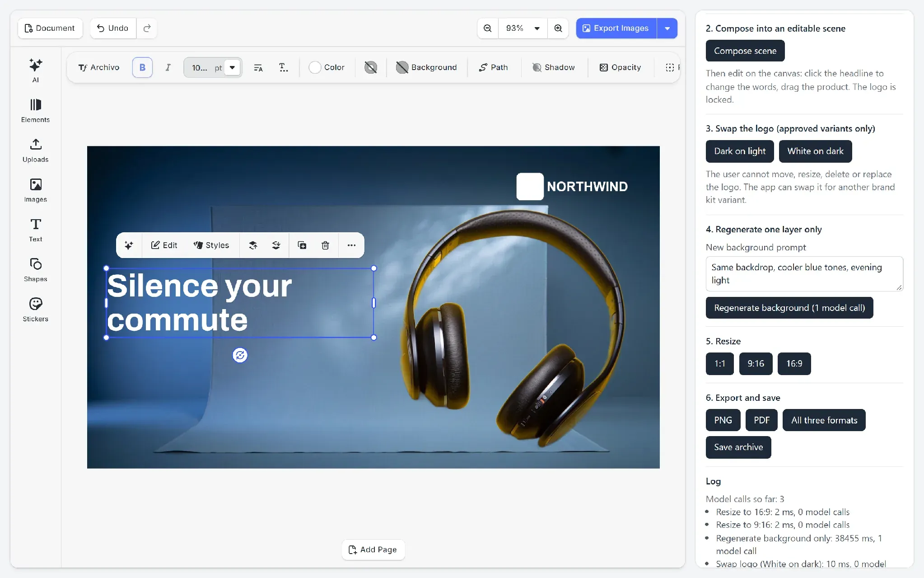This screenshot has height=578, width=924.
Task: Open the Elements library panel
Action: coord(35,110)
